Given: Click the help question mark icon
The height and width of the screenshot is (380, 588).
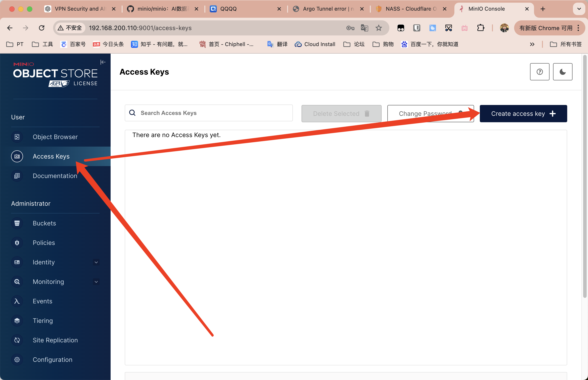Looking at the screenshot, I should (540, 72).
